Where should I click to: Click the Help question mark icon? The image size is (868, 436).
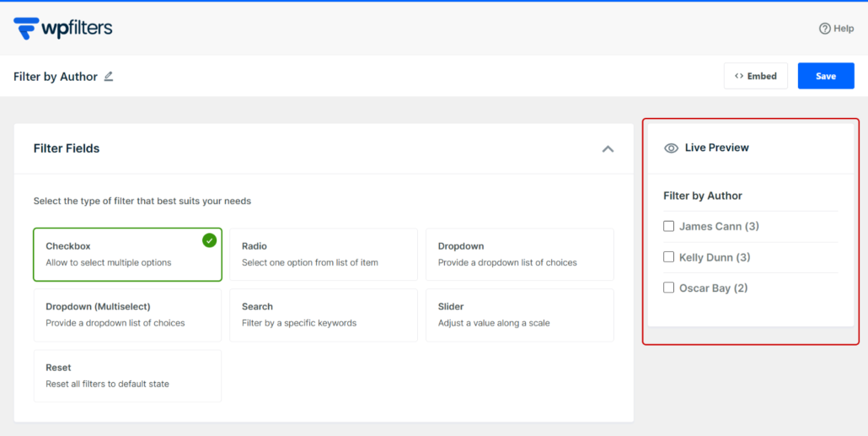tap(825, 29)
